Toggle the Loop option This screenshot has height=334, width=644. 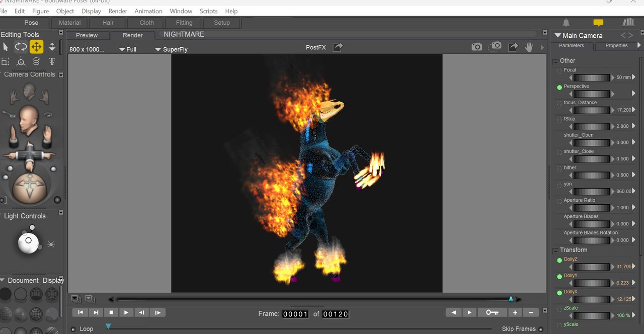(73, 329)
